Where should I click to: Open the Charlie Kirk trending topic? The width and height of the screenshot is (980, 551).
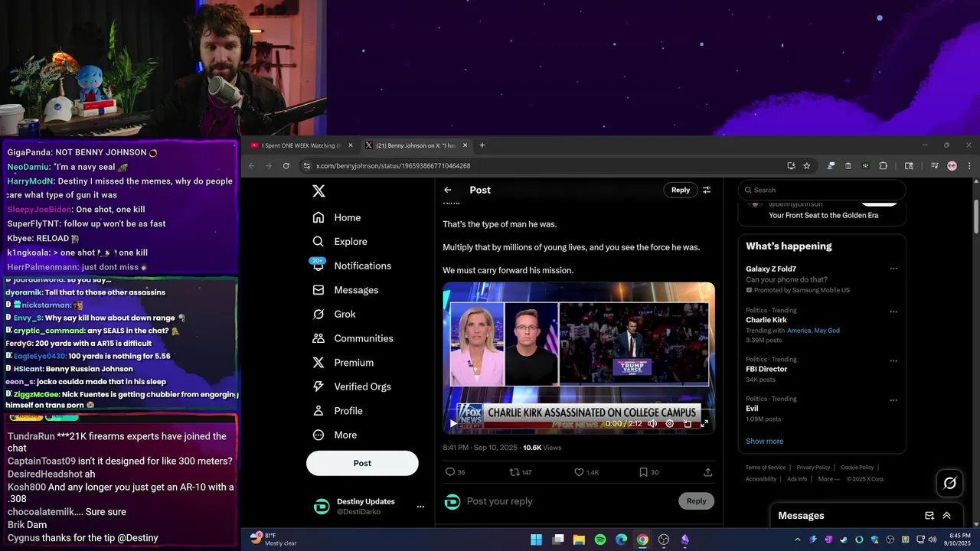pos(766,320)
